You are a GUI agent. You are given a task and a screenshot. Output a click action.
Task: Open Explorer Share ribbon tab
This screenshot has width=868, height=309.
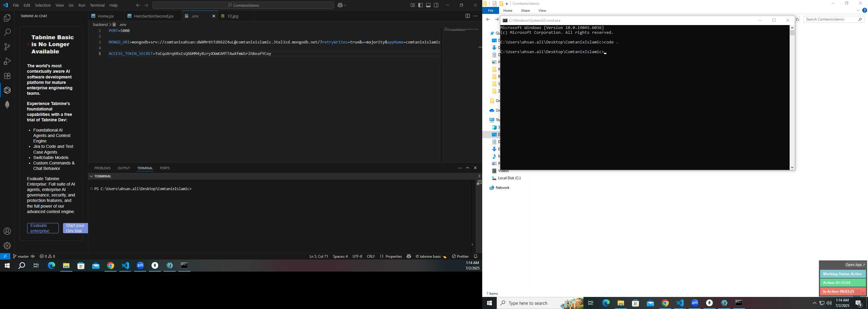525,11
